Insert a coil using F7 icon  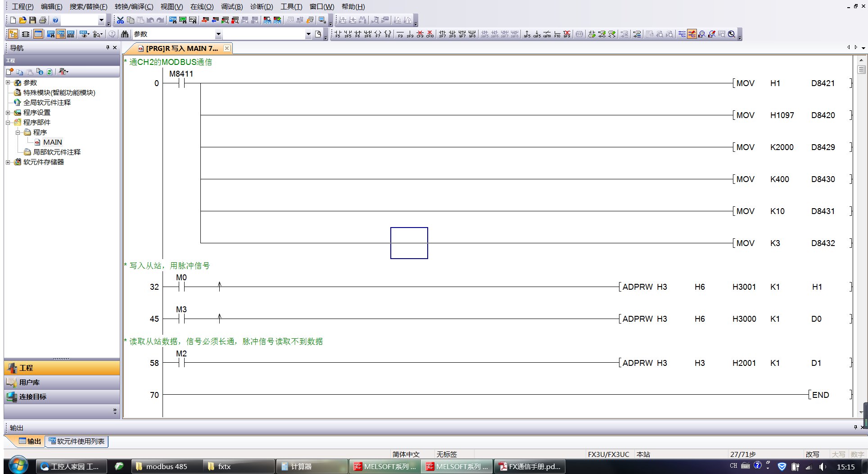(378, 34)
